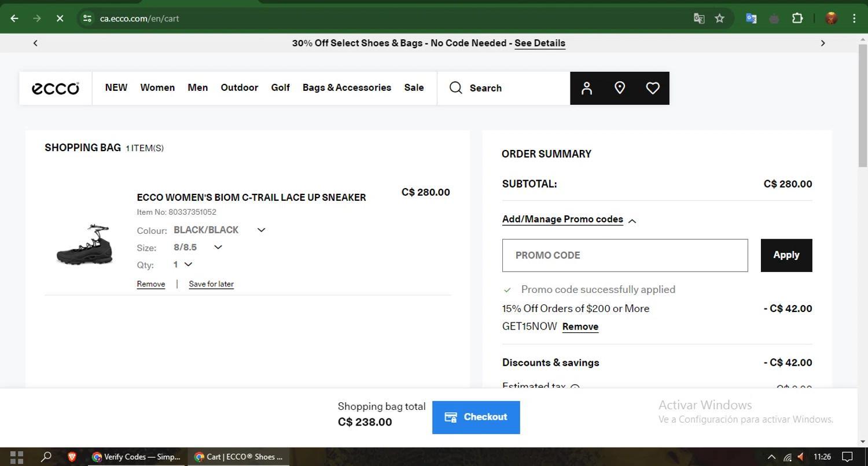868x466 pixels.
Task: Open the Women menu
Action: (x=157, y=87)
